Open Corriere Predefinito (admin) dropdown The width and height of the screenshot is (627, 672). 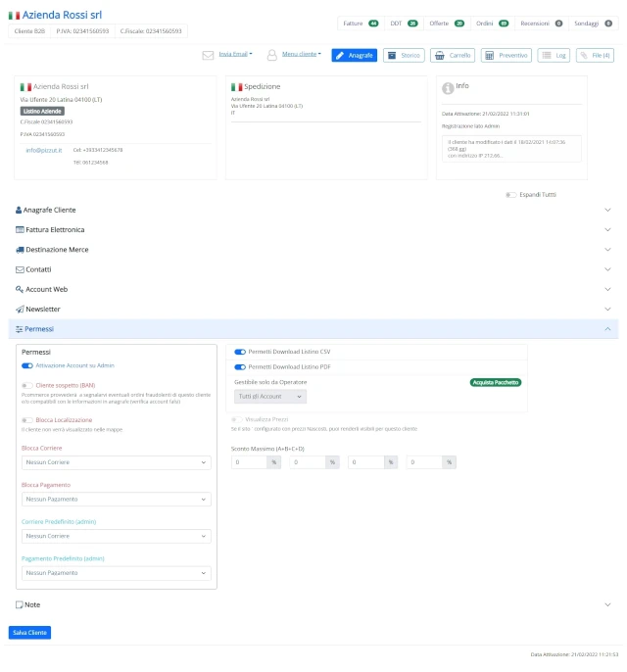click(117, 536)
